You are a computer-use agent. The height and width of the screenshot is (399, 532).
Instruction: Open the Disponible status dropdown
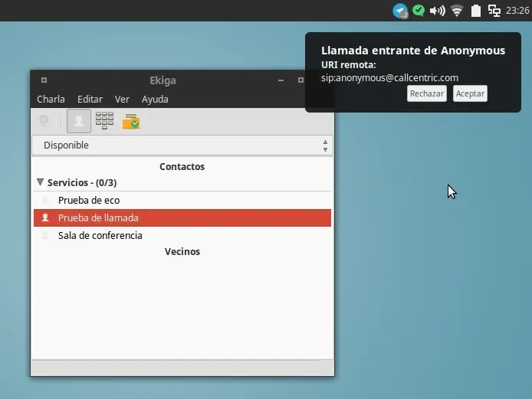coord(182,146)
